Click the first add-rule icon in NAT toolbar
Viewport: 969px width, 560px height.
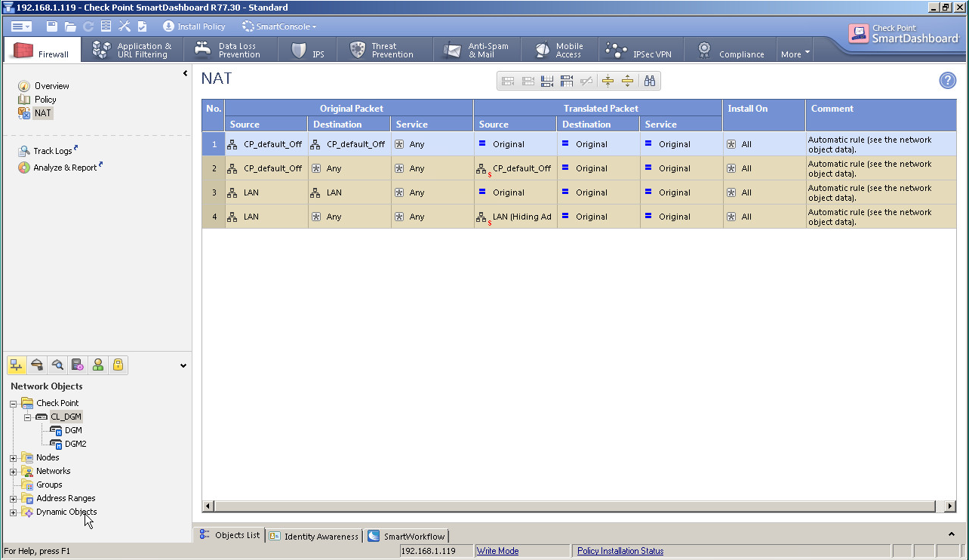point(508,81)
